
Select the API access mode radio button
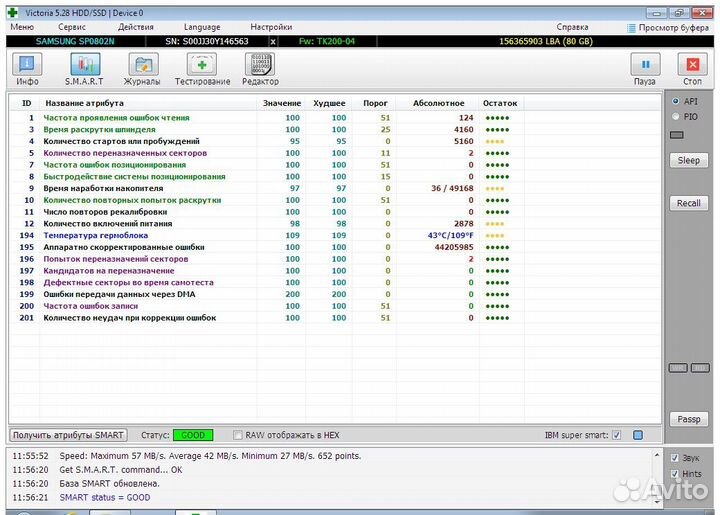pyautogui.click(x=676, y=102)
